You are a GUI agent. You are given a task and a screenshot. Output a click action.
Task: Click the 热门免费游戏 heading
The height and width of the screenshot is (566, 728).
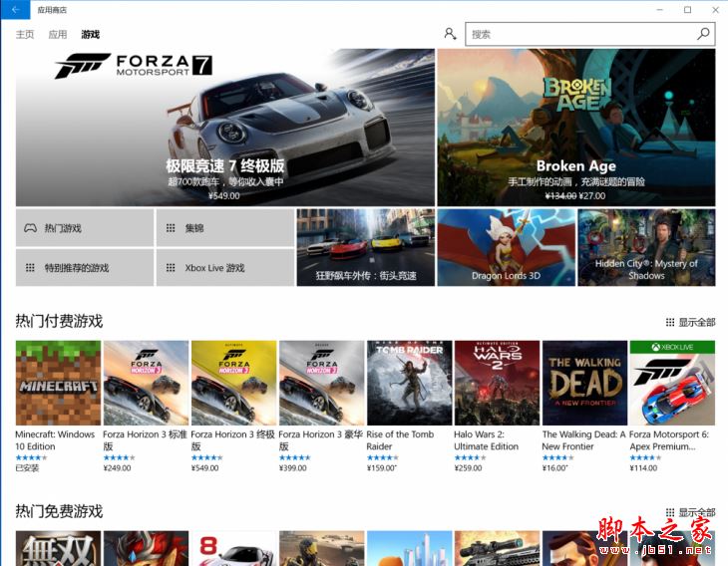click(x=59, y=511)
